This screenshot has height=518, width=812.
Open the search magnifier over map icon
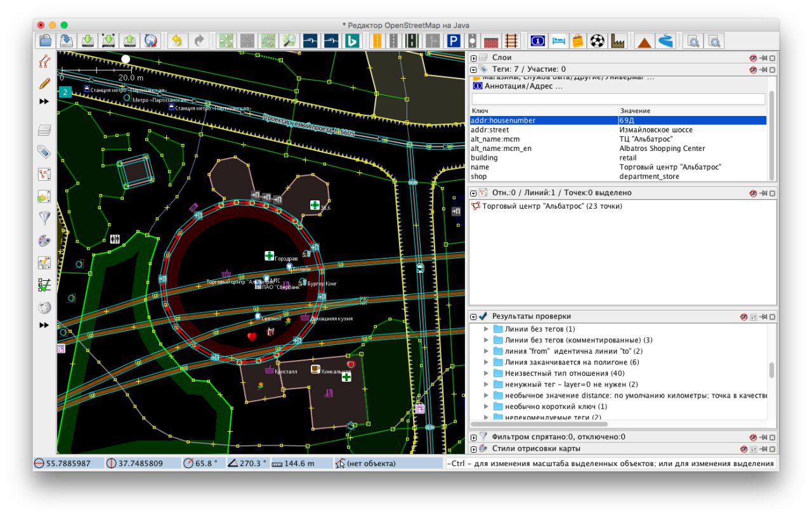click(289, 41)
